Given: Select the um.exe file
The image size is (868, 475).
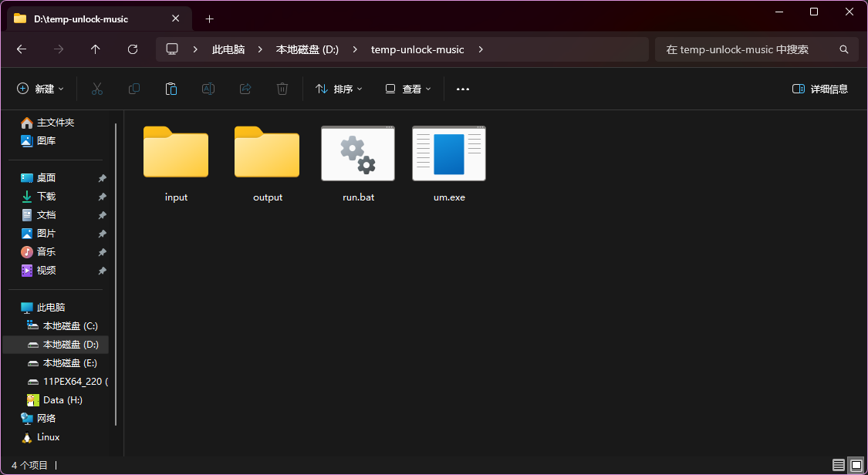Looking at the screenshot, I should coord(449,163).
